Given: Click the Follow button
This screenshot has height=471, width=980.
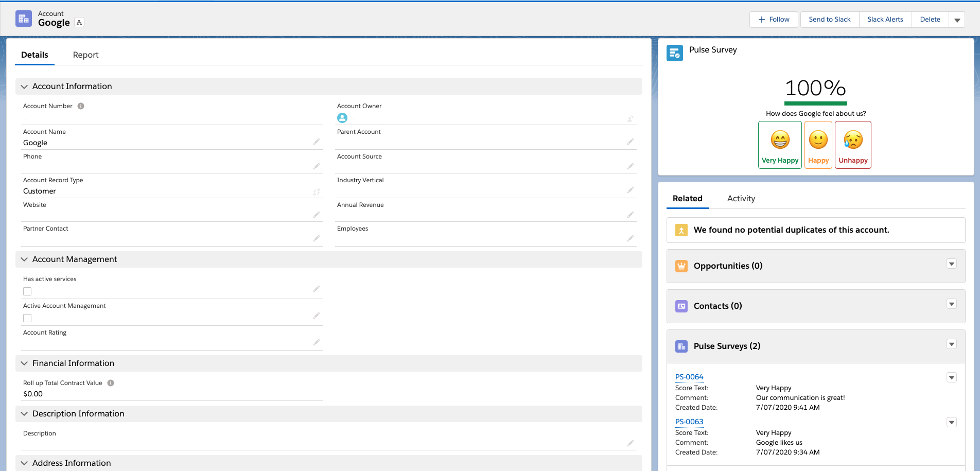Looking at the screenshot, I should click(x=774, y=20).
